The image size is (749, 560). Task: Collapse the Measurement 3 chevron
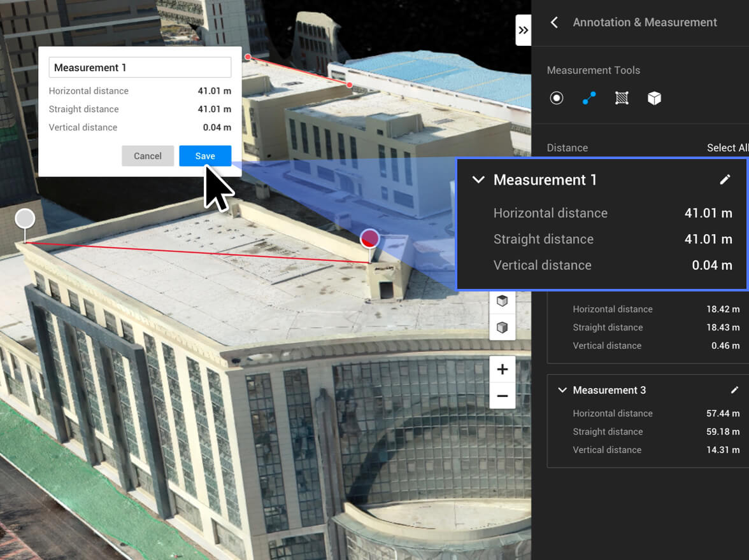(562, 390)
